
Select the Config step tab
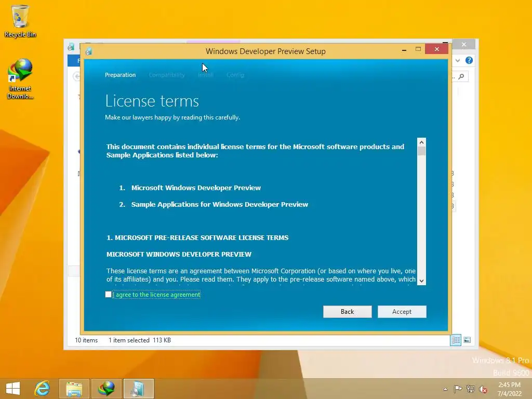235,75
